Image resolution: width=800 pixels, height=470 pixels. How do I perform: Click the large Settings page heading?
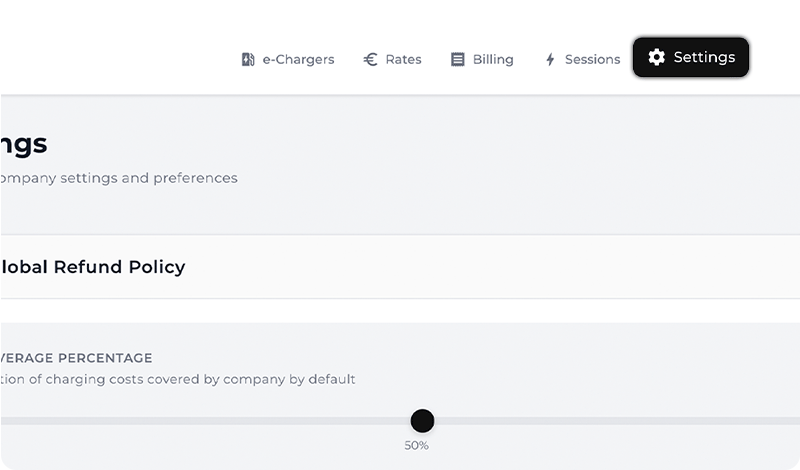click(24, 144)
